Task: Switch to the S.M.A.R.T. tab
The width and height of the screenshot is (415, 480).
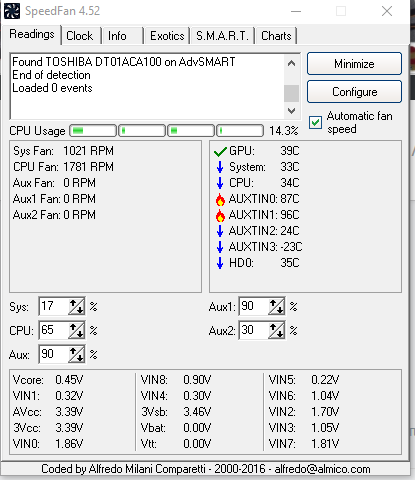Action: tap(222, 36)
